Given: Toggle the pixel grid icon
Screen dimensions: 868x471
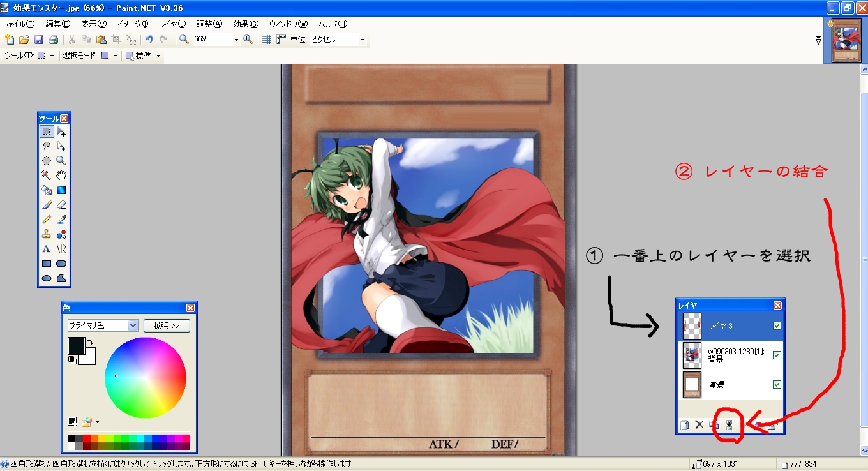Looking at the screenshot, I should [x=267, y=40].
